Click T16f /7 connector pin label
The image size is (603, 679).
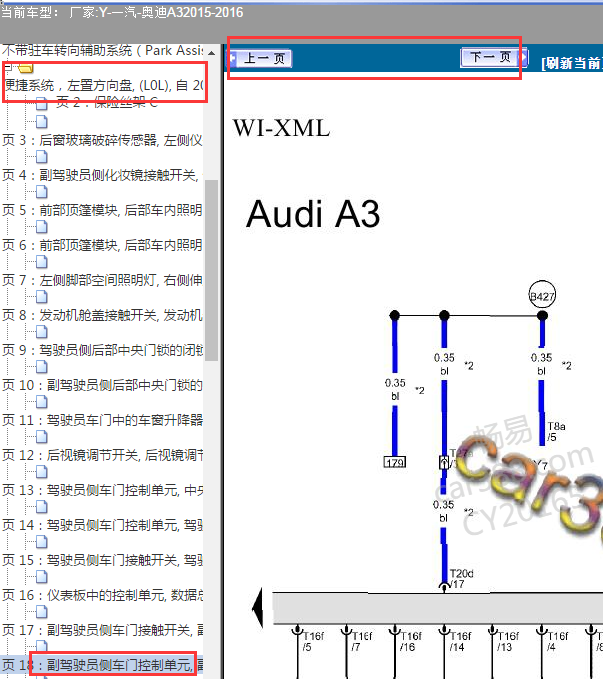[x=362, y=641]
